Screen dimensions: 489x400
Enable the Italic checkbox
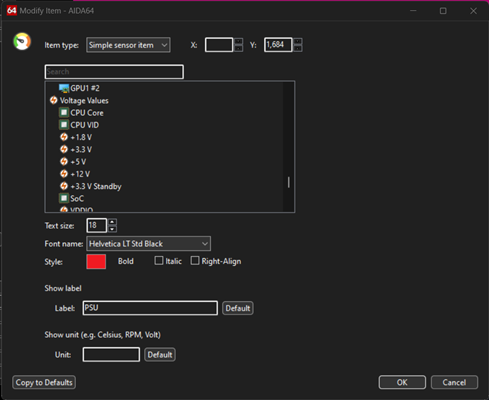pyautogui.click(x=159, y=261)
